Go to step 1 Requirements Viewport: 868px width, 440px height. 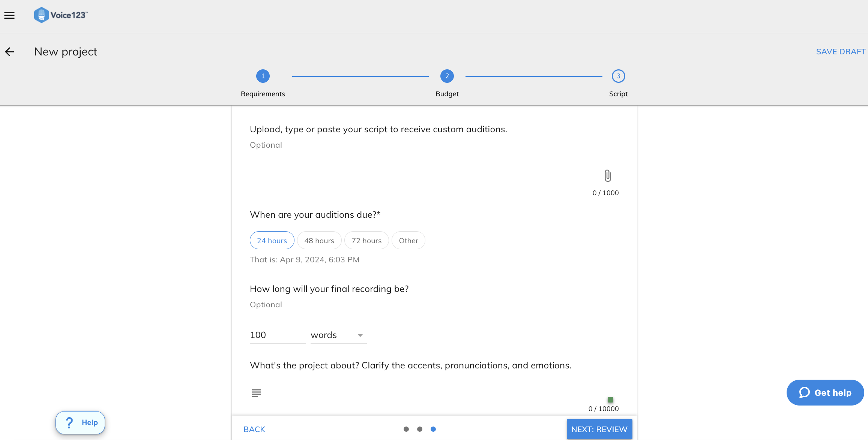tap(263, 76)
